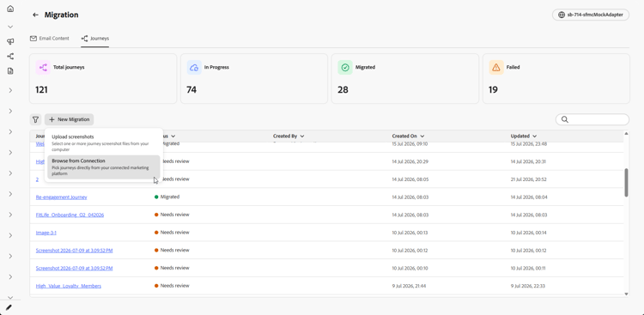Click the magnifying glass search icon

pos(565,119)
